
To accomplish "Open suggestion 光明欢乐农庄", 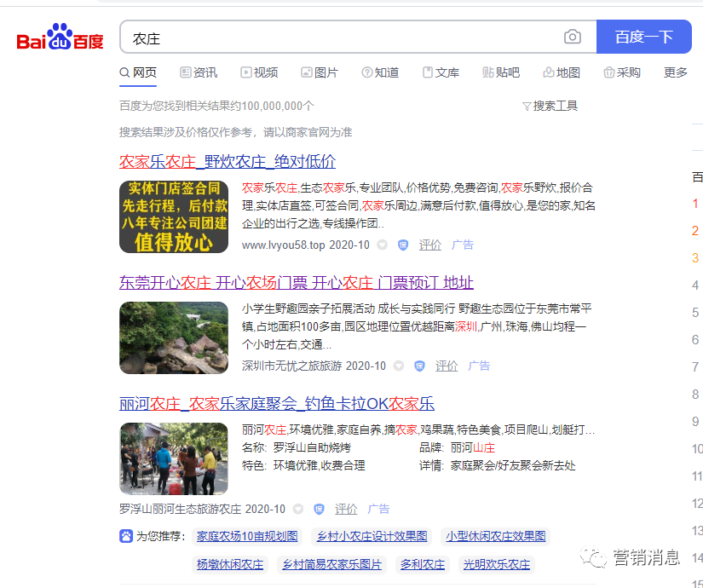I will [496, 565].
